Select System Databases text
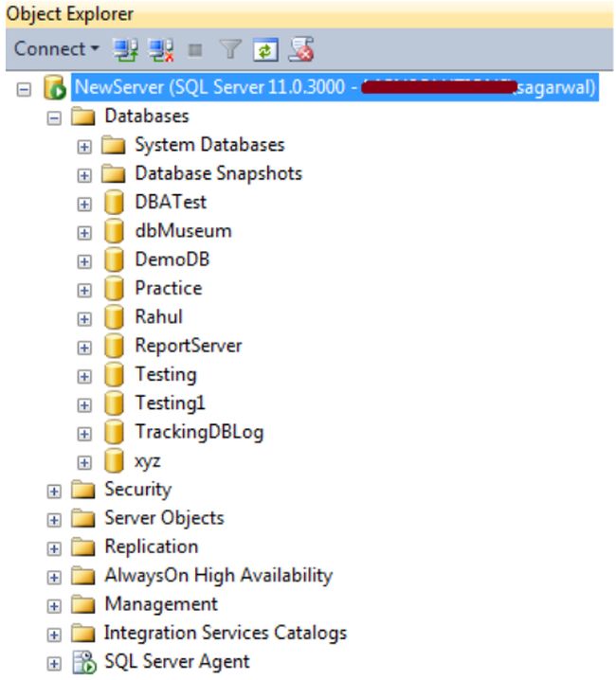The width and height of the screenshot is (616, 680). (x=209, y=145)
